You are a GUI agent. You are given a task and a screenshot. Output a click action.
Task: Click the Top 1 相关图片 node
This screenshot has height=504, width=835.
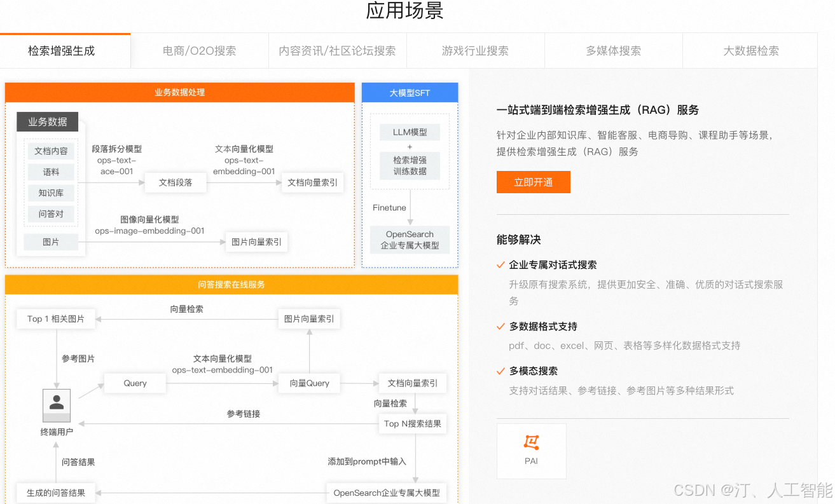56,319
